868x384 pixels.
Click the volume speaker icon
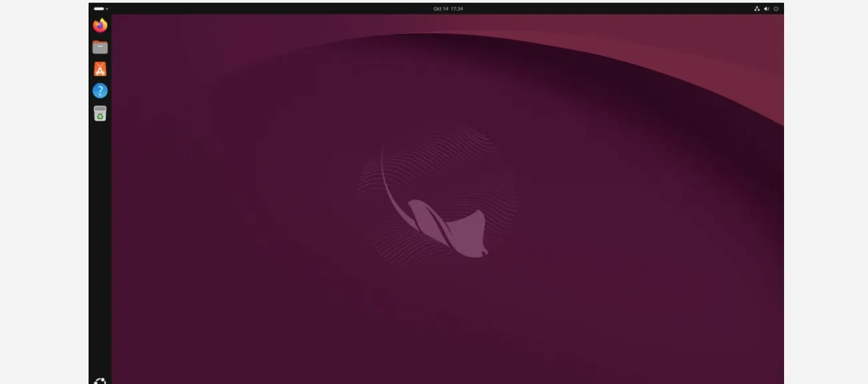[766, 9]
